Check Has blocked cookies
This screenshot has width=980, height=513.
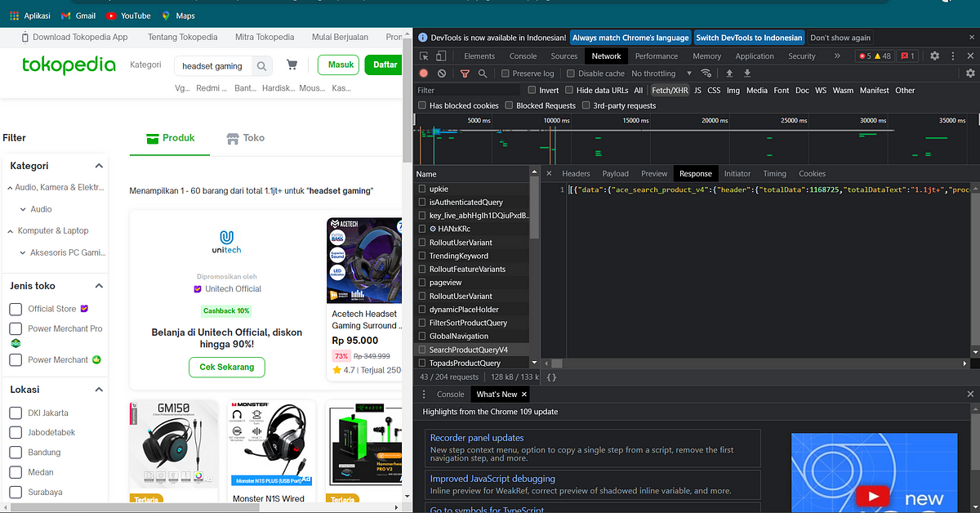[x=422, y=105]
